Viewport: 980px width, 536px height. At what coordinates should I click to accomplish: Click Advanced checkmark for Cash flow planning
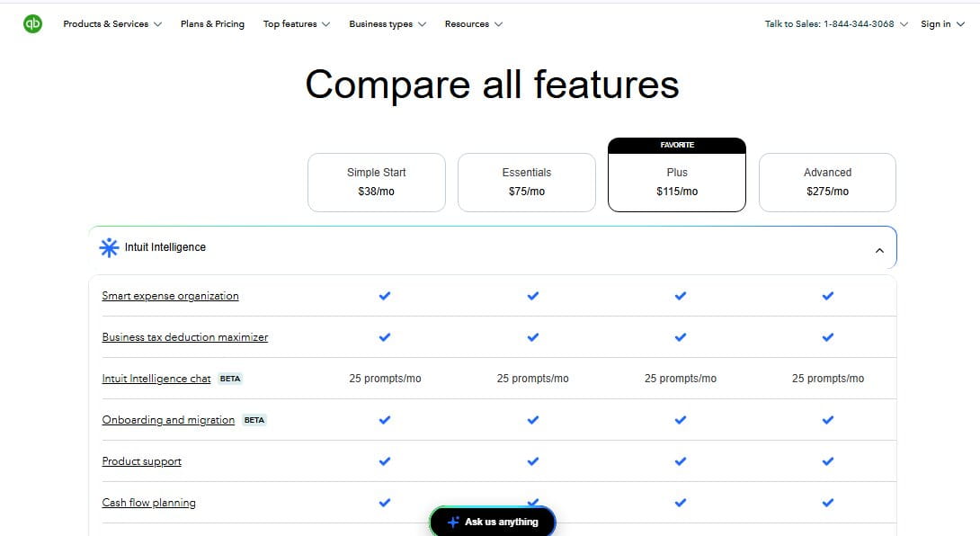pyautogui.click(x=827, y=502)
